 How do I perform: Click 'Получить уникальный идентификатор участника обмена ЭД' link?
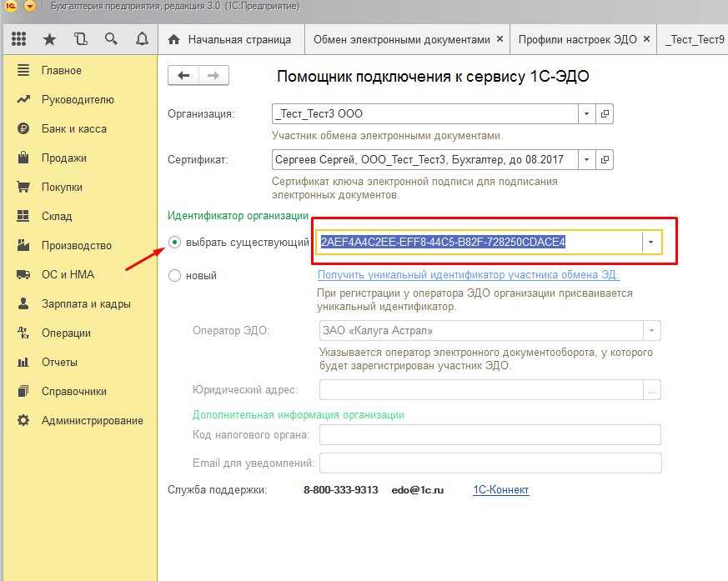coord(469,275)
